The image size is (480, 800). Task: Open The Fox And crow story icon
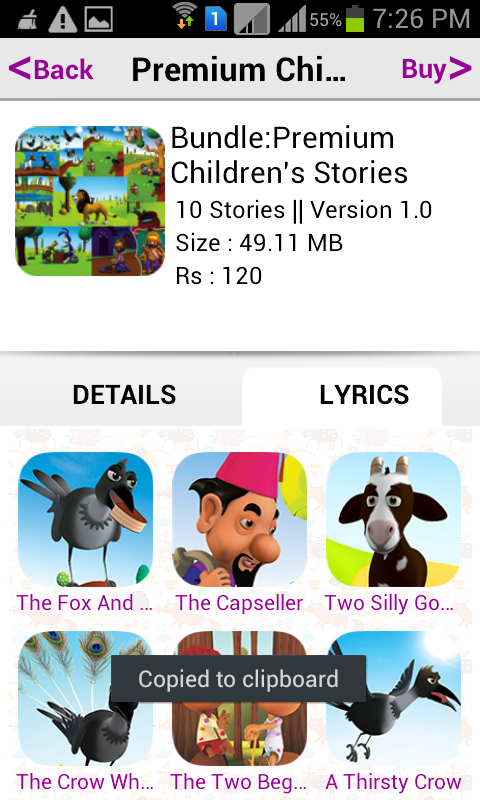click(85, 519)
